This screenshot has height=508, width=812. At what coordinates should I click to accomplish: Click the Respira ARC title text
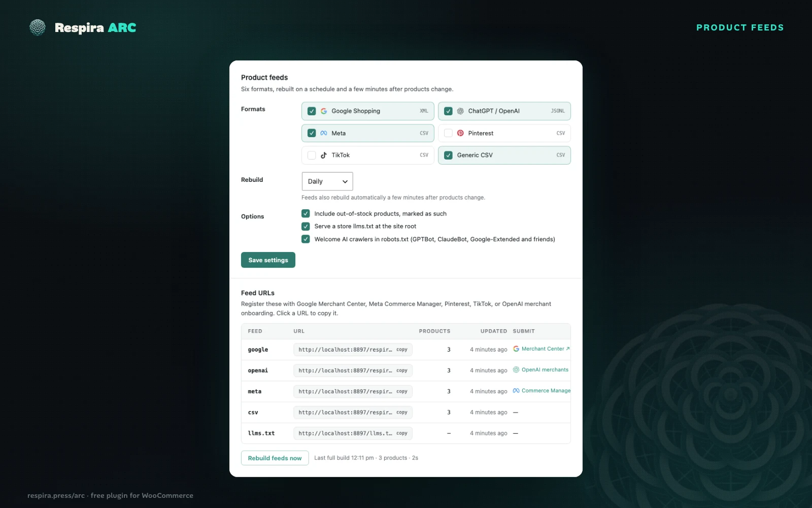point(95,28)
